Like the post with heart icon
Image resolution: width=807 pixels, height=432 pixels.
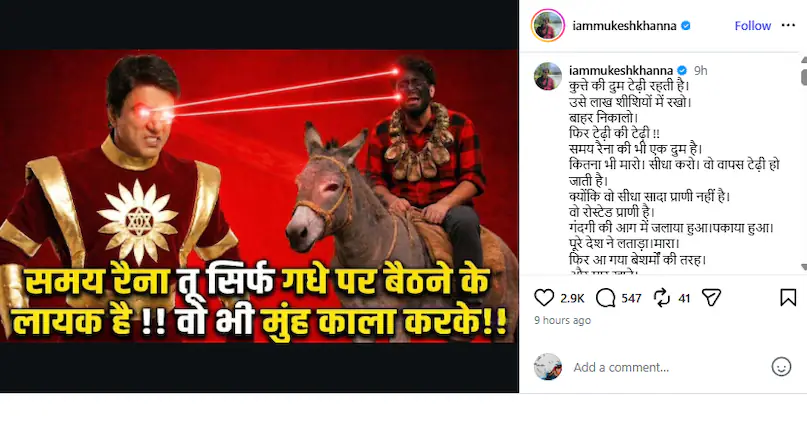[x=543, y=298]
